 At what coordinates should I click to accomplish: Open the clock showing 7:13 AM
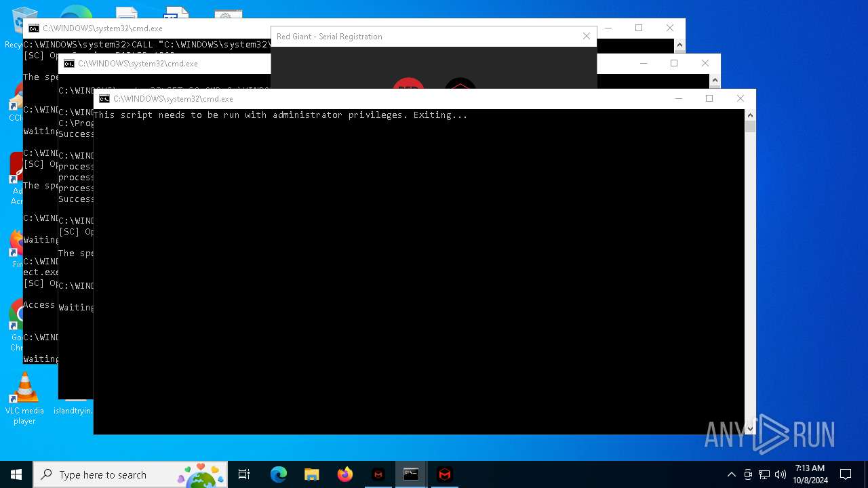pos(810,474)
